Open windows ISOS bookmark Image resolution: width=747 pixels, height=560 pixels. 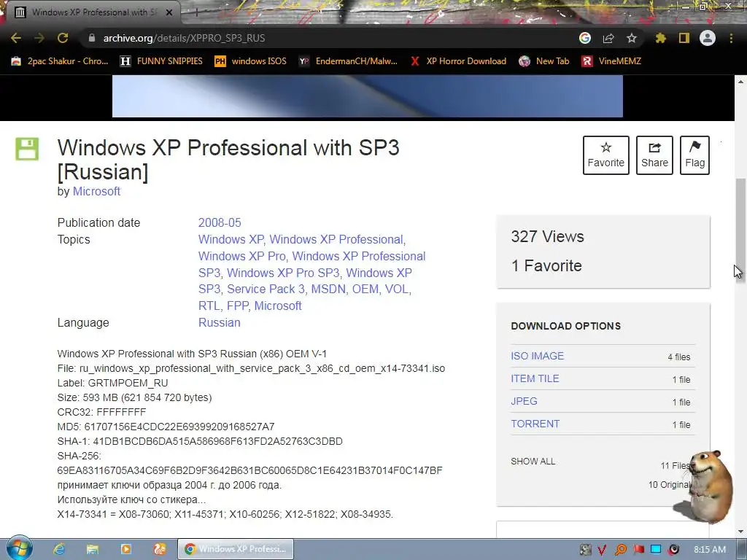(x=251, y=61)
